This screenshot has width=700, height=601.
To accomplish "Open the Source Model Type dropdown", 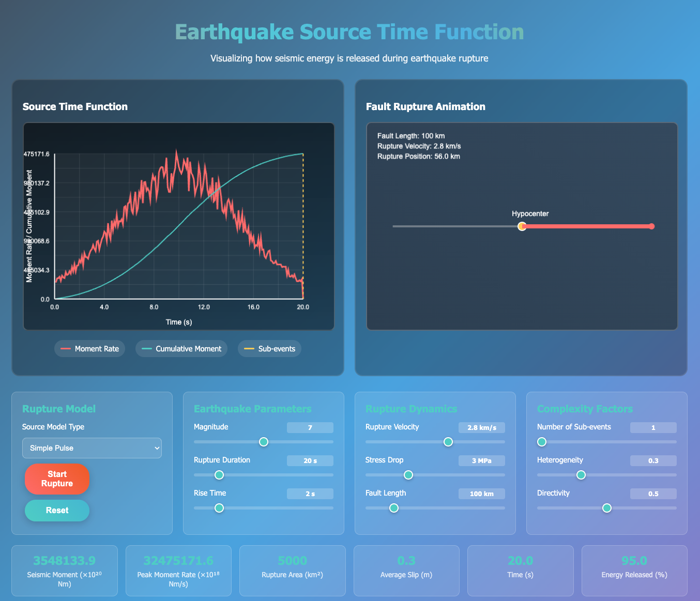I will [x=92, y=448].
